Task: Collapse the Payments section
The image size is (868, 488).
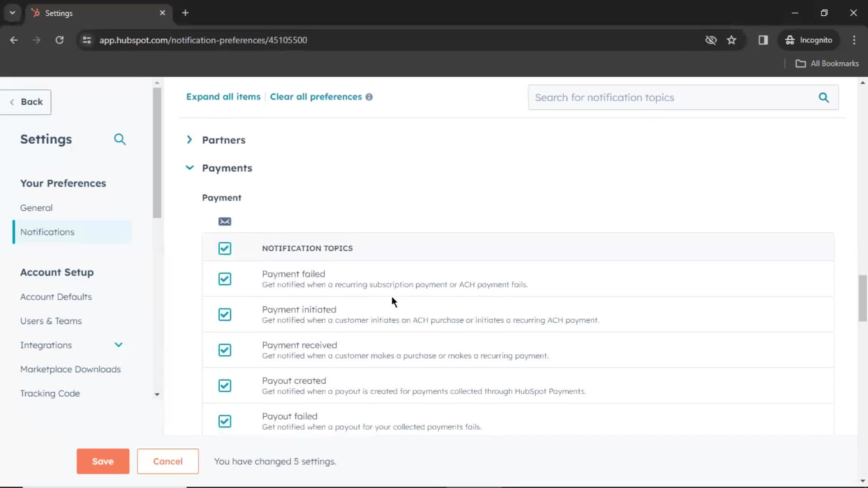Action: tap(189, 168)
